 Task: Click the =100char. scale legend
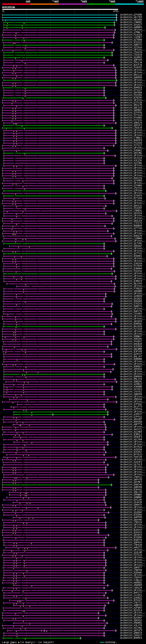[108, 642]
